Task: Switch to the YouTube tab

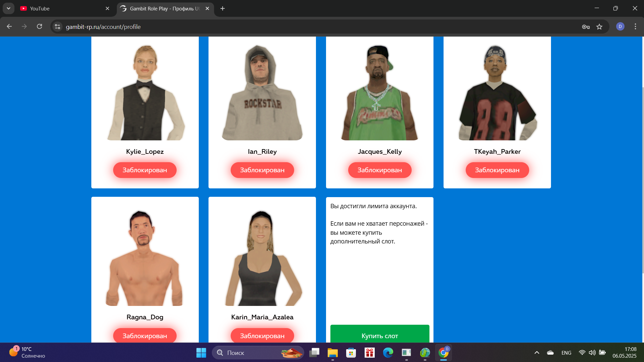Action: 60,8
